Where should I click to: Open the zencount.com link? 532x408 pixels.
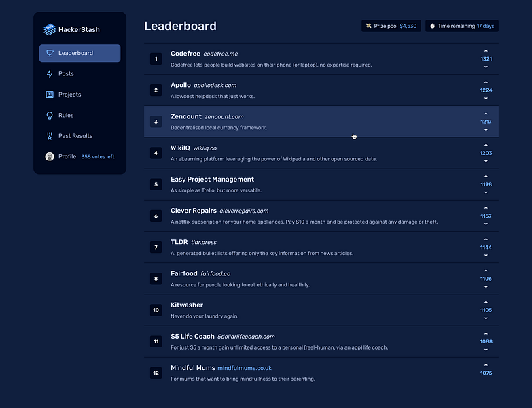(224, 117)
